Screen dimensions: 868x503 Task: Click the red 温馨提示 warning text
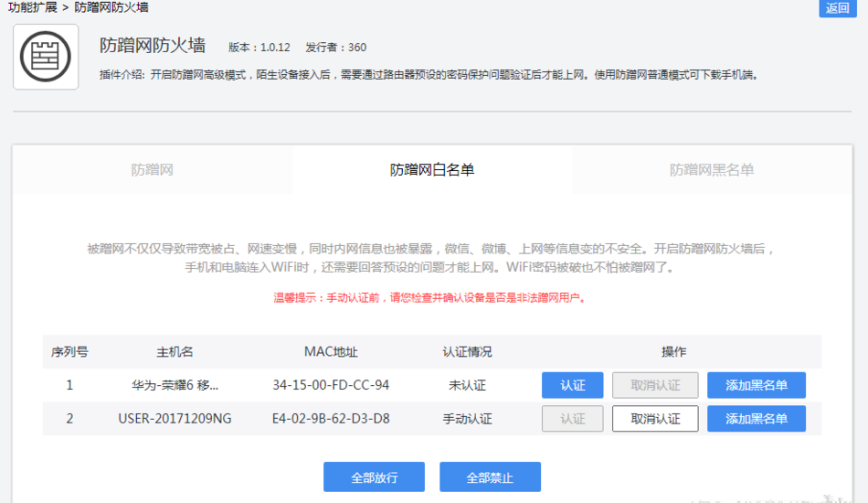pos(430,298)
